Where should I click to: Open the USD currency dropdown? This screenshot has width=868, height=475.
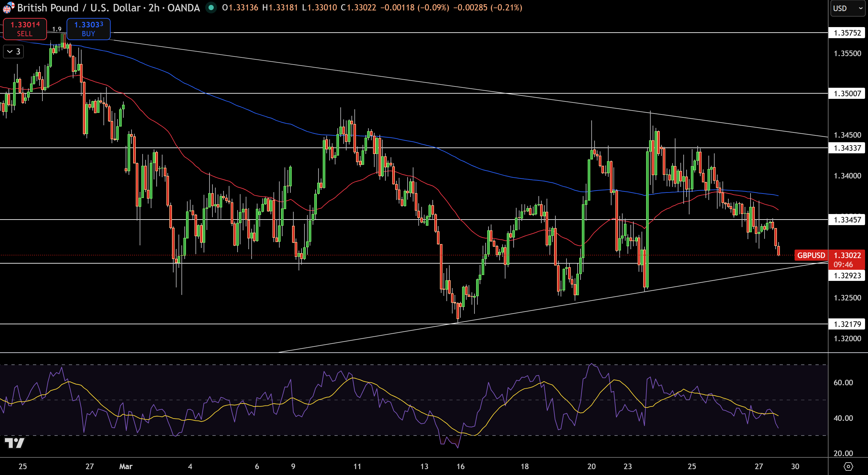(x=847, y=8)
